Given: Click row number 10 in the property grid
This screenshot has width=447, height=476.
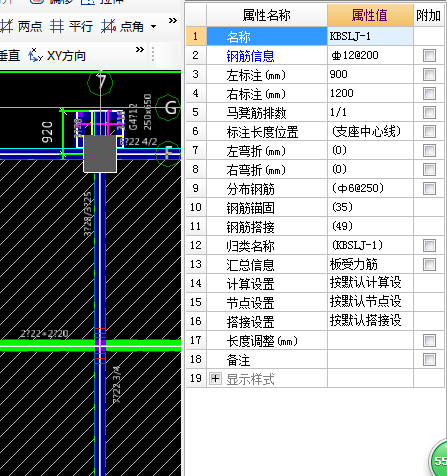Looking at the screenshot, I should click(x=196, y=207).
